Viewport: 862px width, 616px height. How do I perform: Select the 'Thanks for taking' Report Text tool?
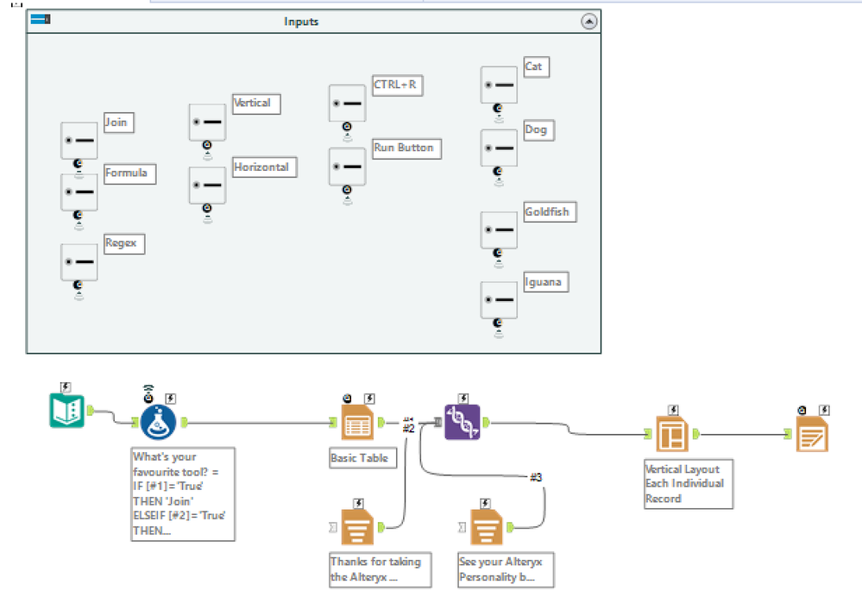pos(357,527)
